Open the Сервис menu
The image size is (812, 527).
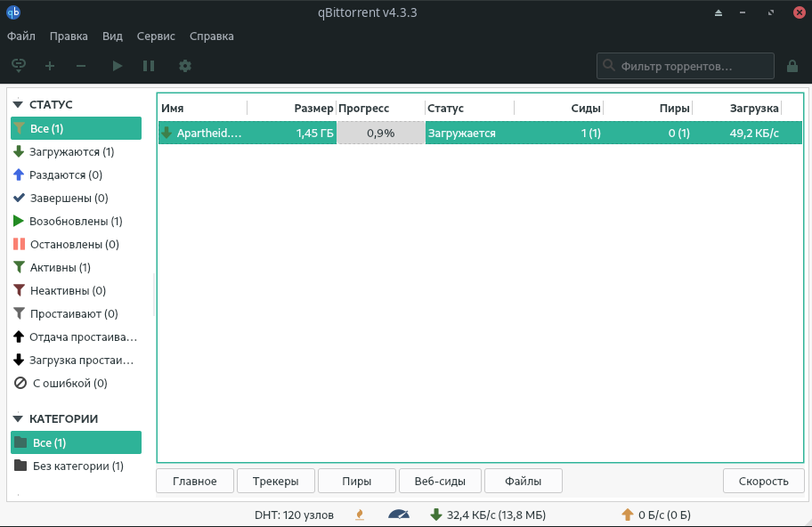click(x=156, y=36)
